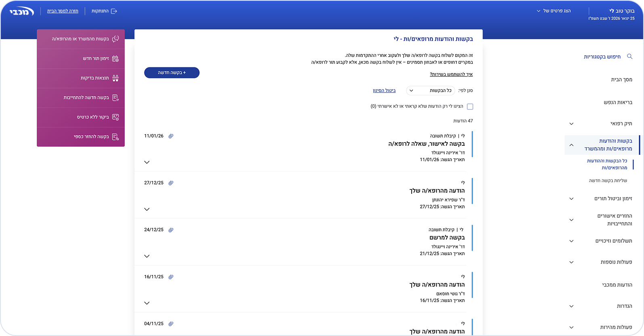Click attachment paperclip on 27/12/25 message
The height and width of the screenshot is (336, 644).
pos(171,183)
